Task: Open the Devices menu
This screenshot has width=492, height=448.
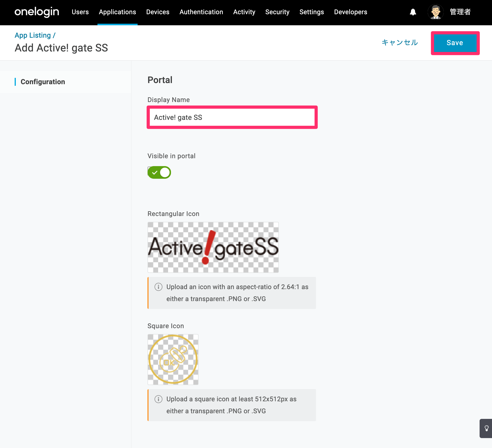Action: coord(158,12)
